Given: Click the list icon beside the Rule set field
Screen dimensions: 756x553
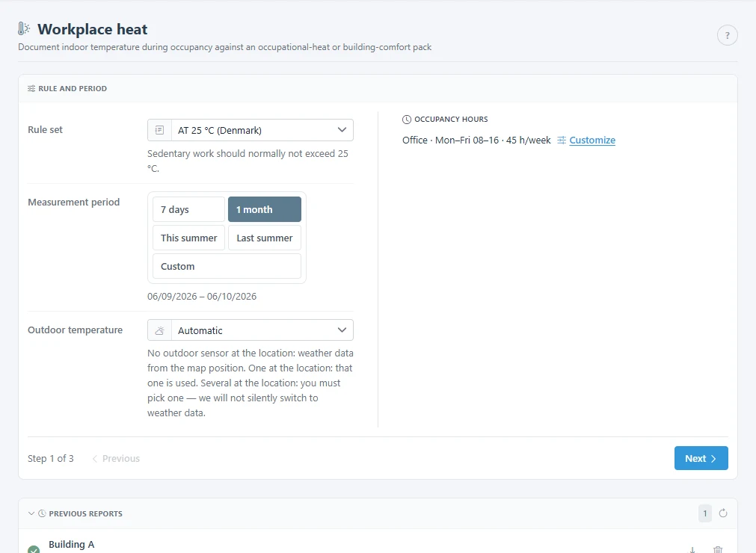Looking at the screenshot, I should pyautogui.click(x=159, y=130).
